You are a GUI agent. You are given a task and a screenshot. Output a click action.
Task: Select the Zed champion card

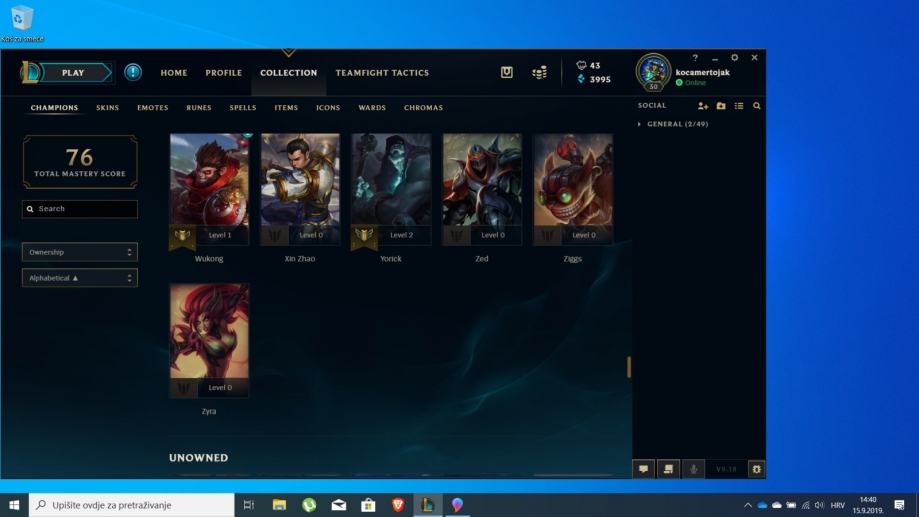tap(482, 189)
